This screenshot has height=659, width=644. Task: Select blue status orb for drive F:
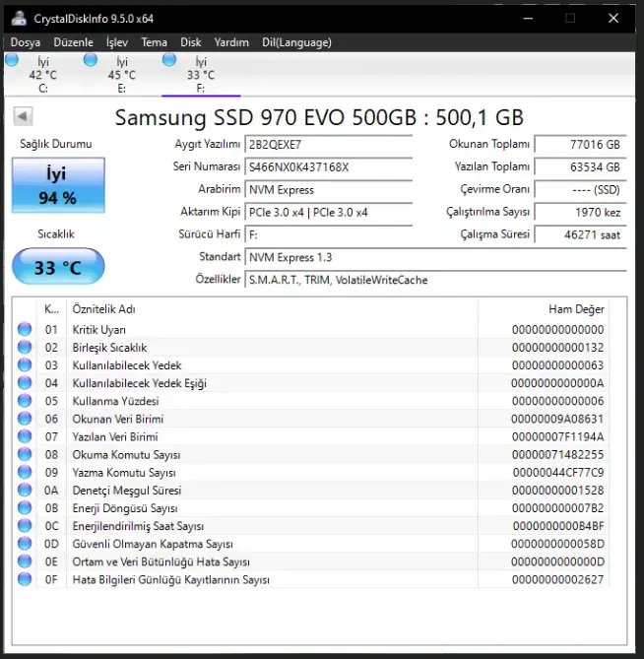tap(169, 60)
